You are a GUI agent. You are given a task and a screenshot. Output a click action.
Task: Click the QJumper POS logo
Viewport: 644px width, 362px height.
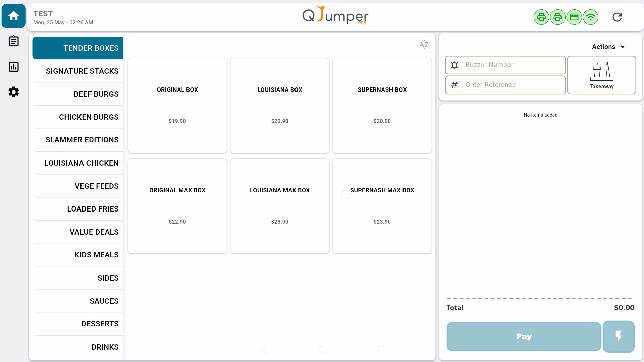pos(335,16)
